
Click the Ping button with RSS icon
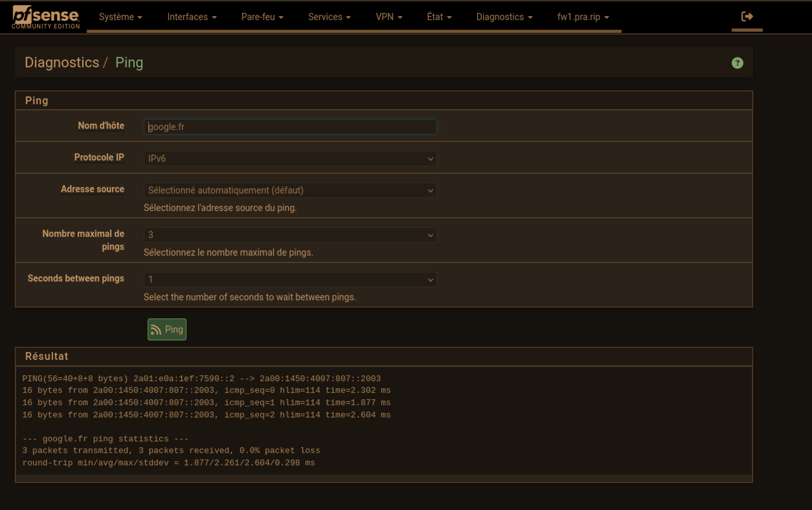pyautogui.click(x=167, y=329)
